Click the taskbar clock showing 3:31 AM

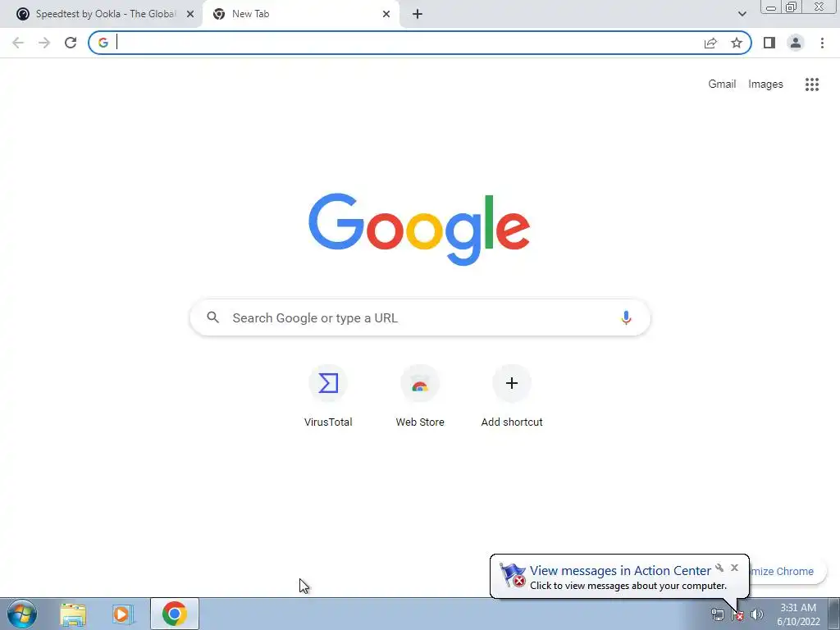pos(798,614)
